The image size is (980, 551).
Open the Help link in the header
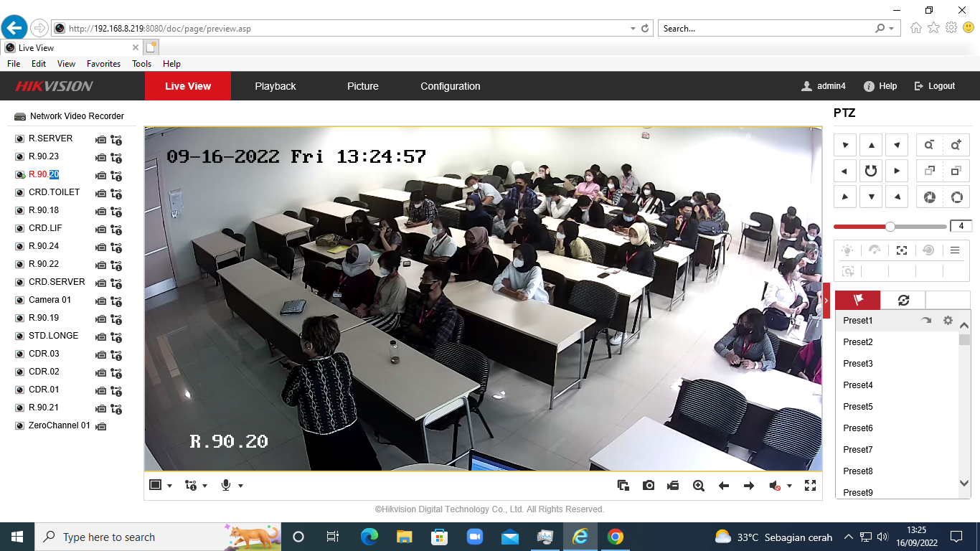(x=880, y=86)
